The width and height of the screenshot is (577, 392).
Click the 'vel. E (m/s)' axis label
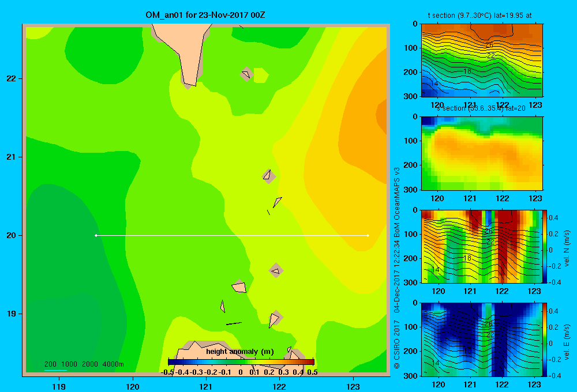coord(567,341)
